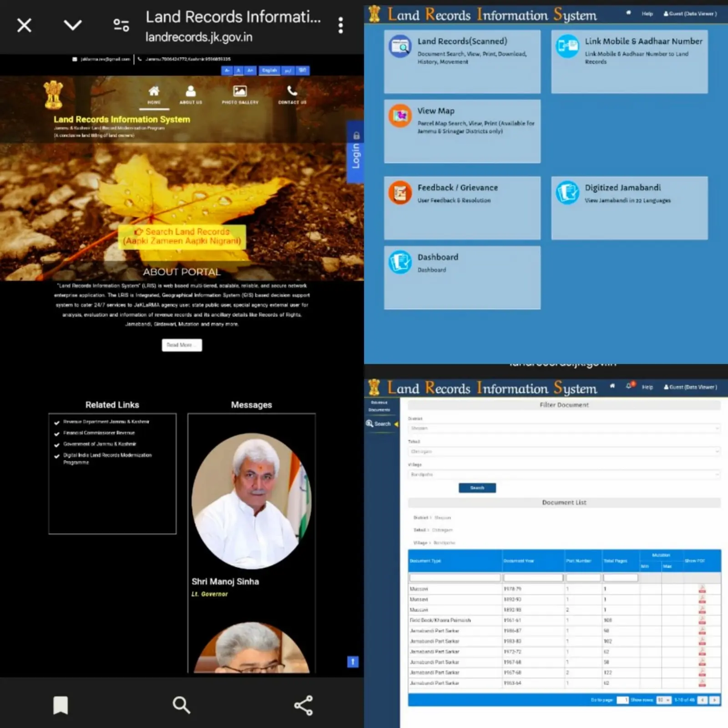Viewport: 728px width, 728px height.
Task: Open the PDF for Jamabandi Part Sarkar 1963-64
Action: click(702, 683)
